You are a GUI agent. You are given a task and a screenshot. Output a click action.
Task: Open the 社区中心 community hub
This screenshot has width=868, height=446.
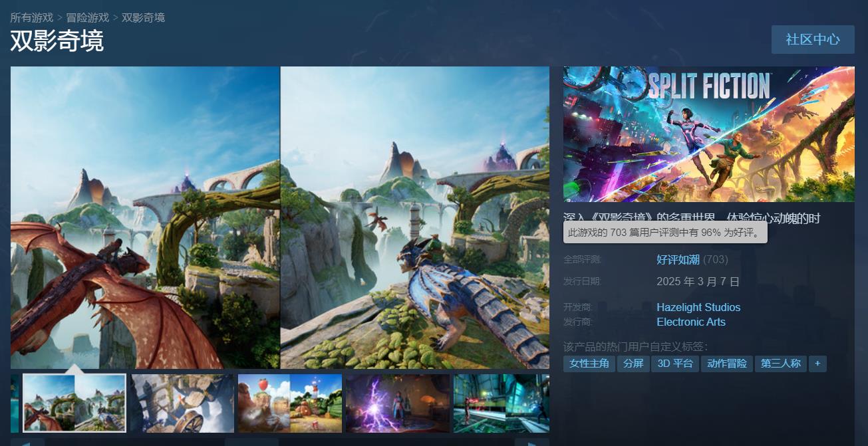click(812, 39)
